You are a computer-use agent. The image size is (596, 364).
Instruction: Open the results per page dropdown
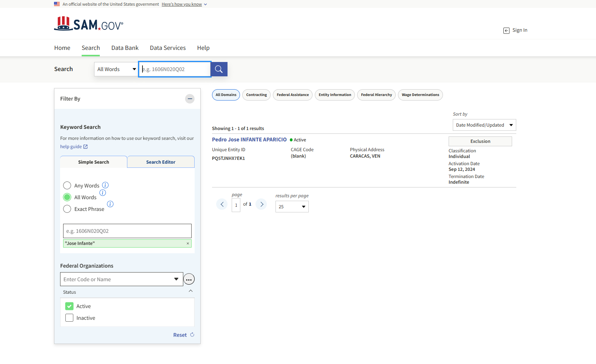(292, 207)
